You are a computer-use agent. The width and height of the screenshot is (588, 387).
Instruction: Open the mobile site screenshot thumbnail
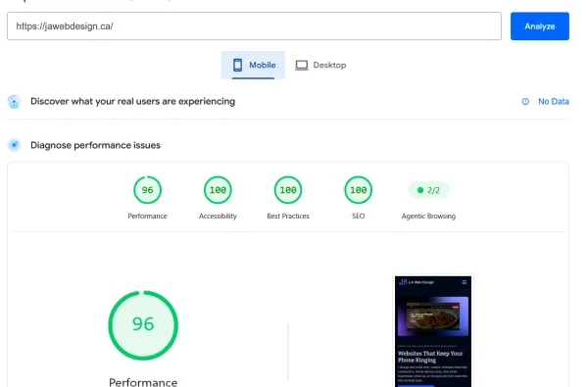click(x=433, y=331)
